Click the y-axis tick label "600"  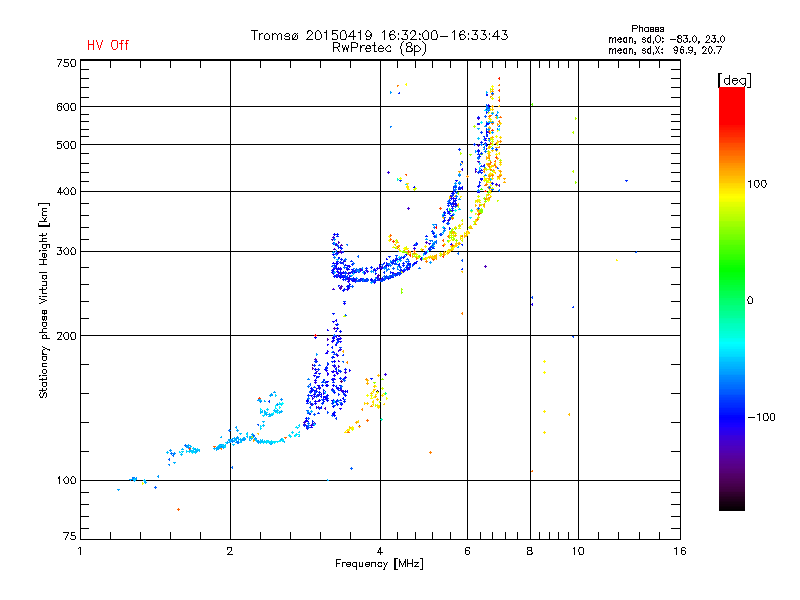click(x=67, y=107)
